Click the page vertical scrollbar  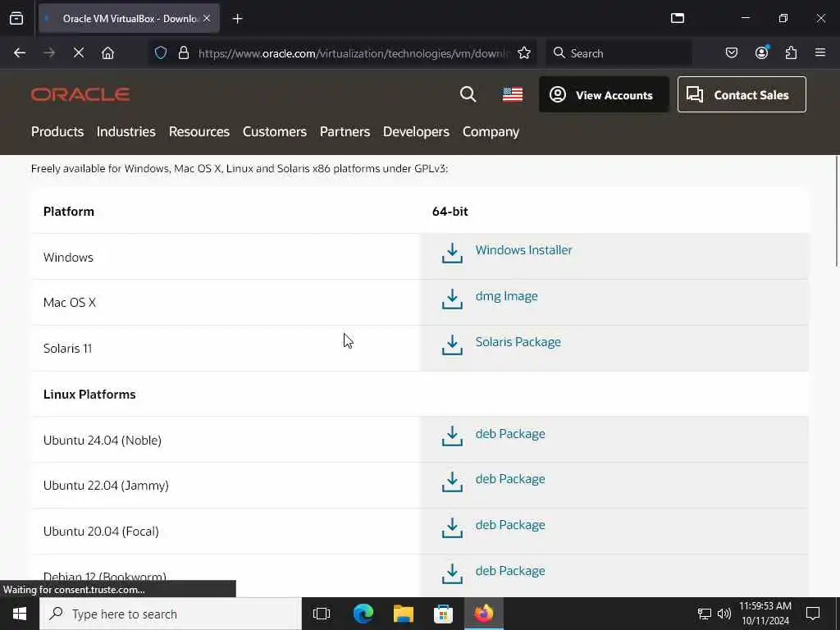point(836,211)
